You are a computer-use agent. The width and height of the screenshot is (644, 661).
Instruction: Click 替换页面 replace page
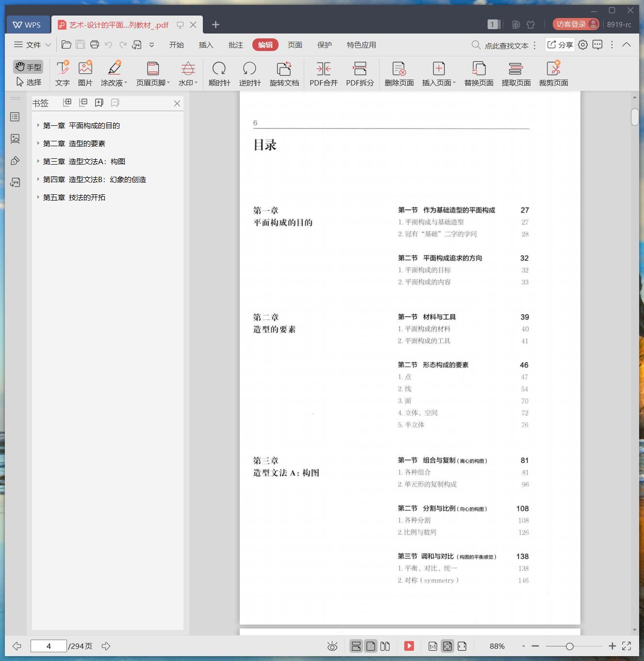(x=479, y=74)
